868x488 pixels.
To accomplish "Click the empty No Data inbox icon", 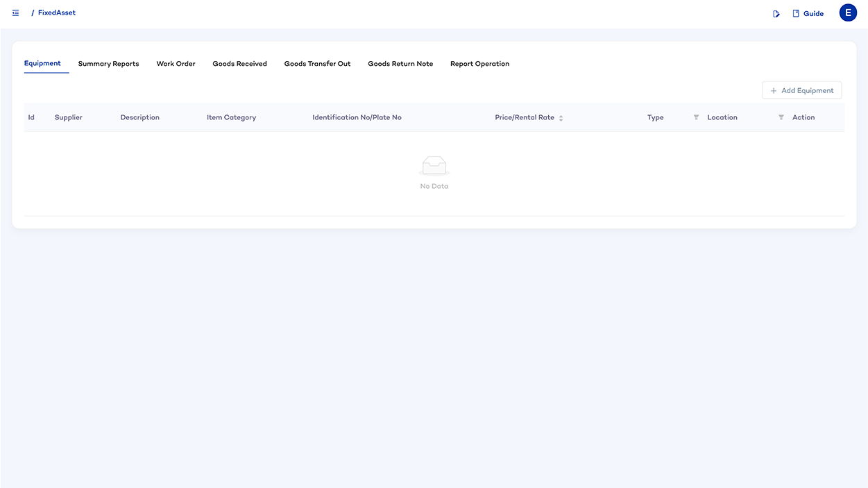I will pyautogui.click(x=434, y=166).
